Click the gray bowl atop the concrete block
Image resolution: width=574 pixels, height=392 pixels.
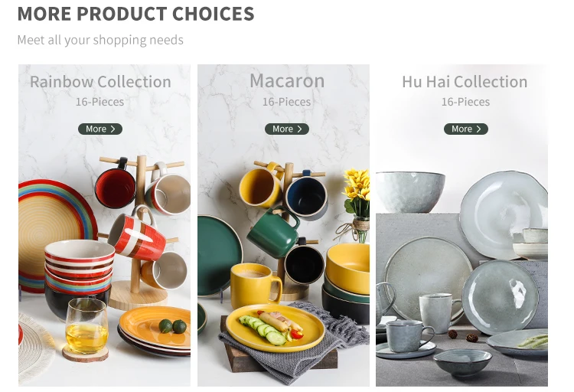point(410,191)
